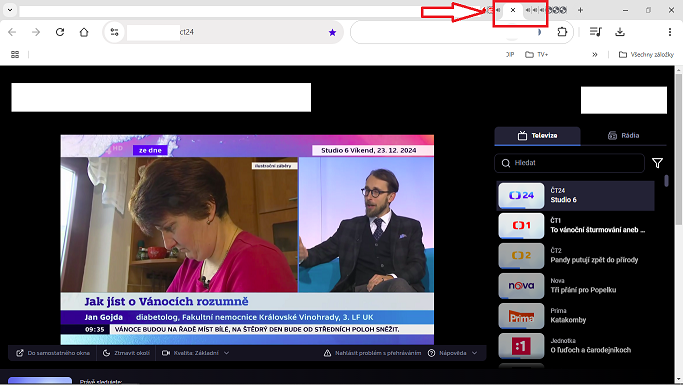Toggle Ztmavit okolí dim surroundings

coord(126,353)
